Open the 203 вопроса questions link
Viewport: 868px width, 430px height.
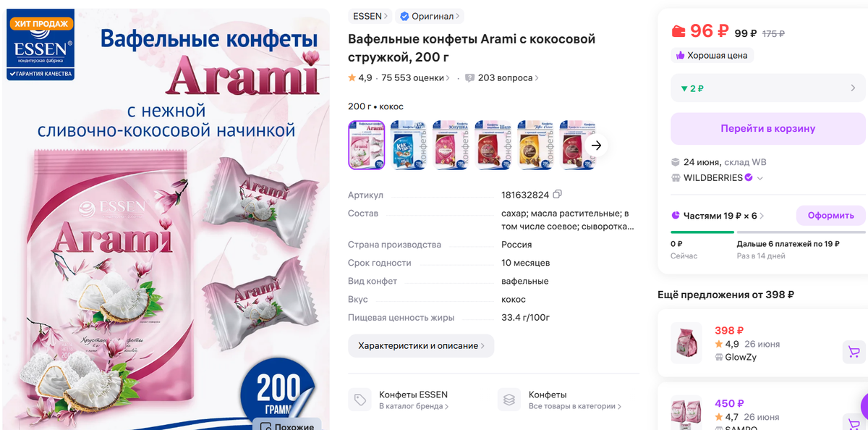click(501, 77)
